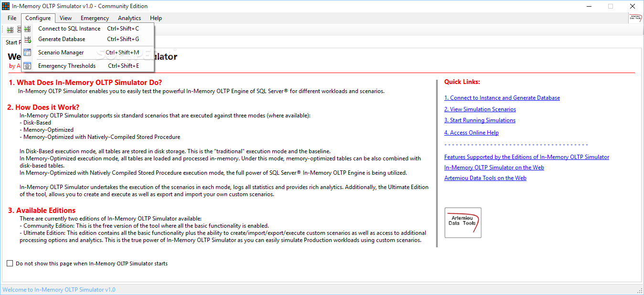Maximize the application window
Screen dimensions: 644x295
(x=611, y=6)
